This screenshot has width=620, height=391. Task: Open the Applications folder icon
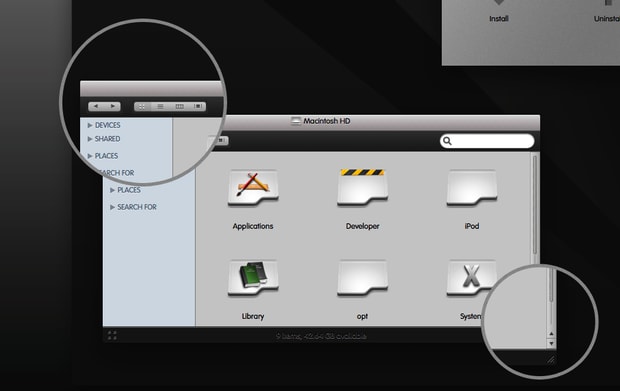253,188
